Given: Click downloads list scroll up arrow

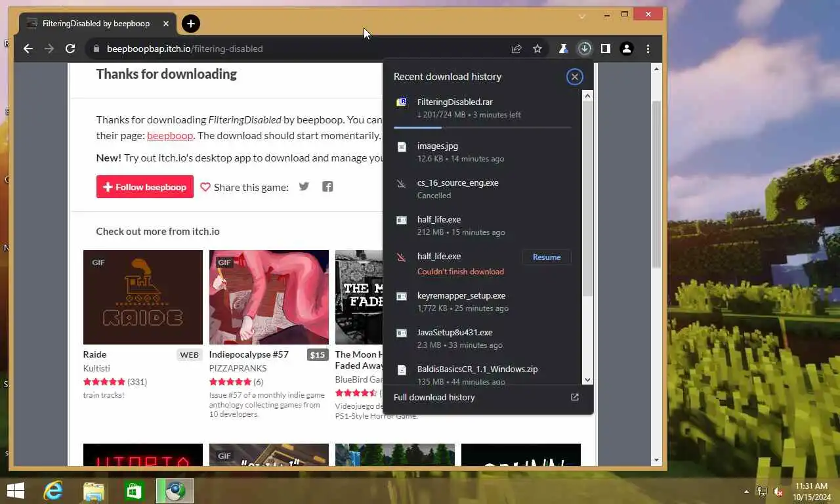Looking at the screenshot, I should point(587,96).
